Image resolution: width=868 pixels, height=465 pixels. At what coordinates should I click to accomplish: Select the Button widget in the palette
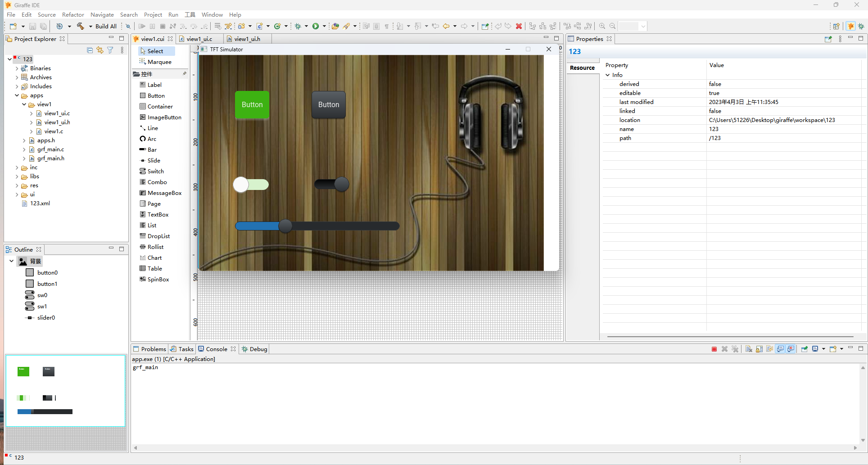(x=156, y=95)
